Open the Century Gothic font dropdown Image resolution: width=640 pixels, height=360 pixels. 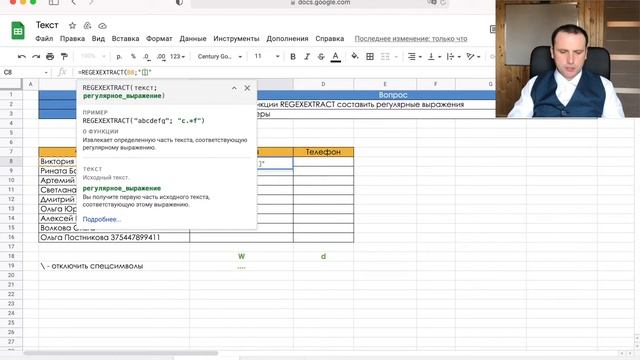(x=220, y=56)
